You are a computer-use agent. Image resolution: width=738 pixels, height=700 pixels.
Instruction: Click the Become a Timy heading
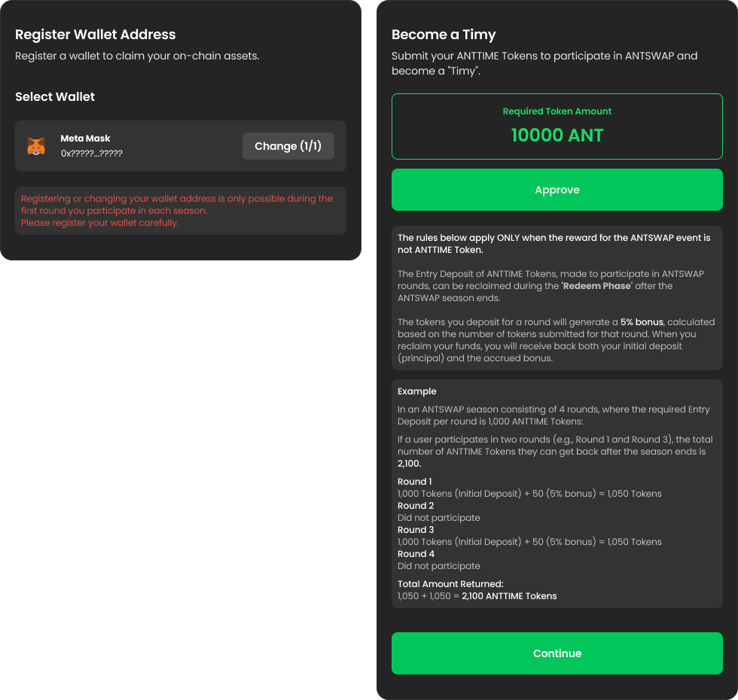click(444, 35)
